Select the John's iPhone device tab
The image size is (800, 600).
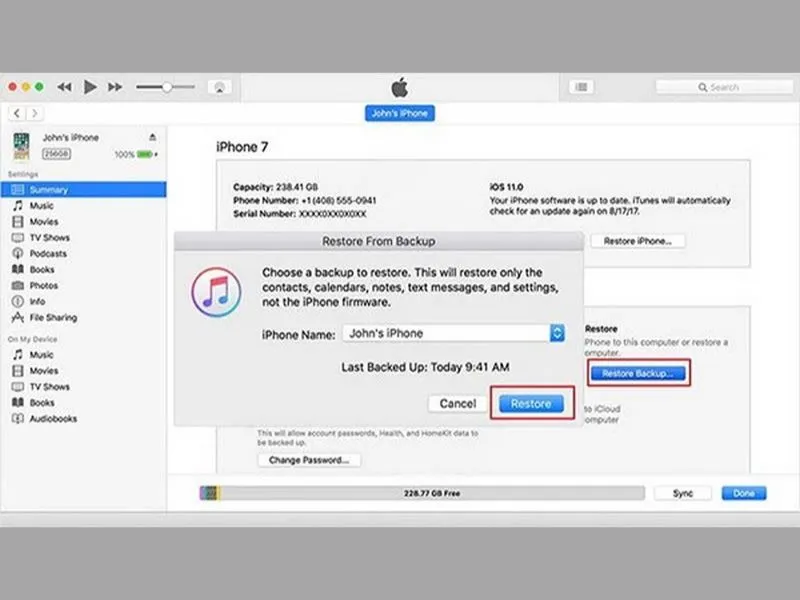pyautogui.click(x=399, y=113)
